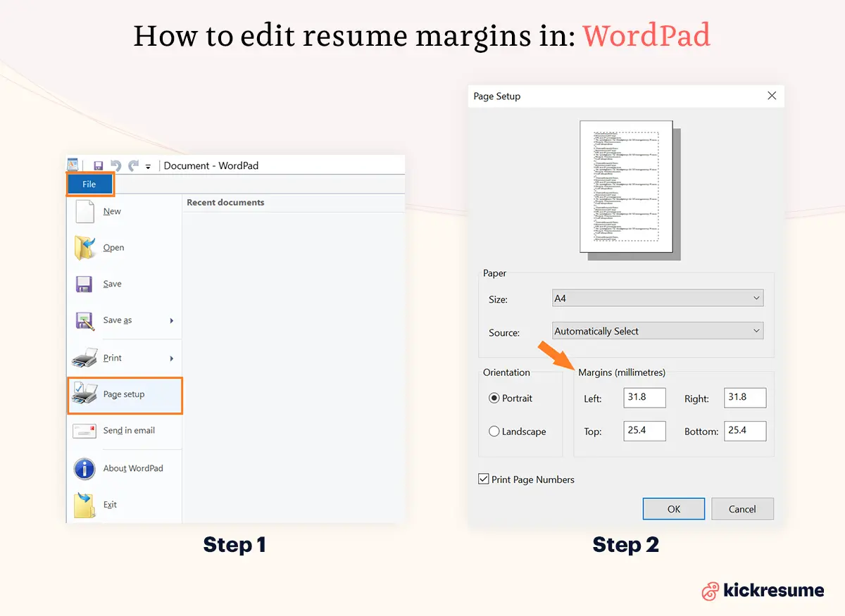The image size is (845, 616).
Task: Choose the Page setup menu entry label
Action: (124, 394)
